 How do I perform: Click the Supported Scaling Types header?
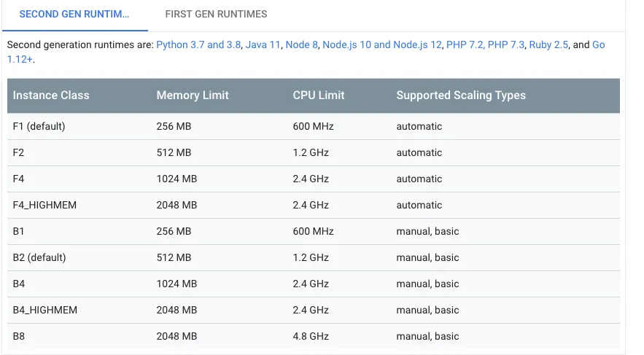[x=461, y=95]
